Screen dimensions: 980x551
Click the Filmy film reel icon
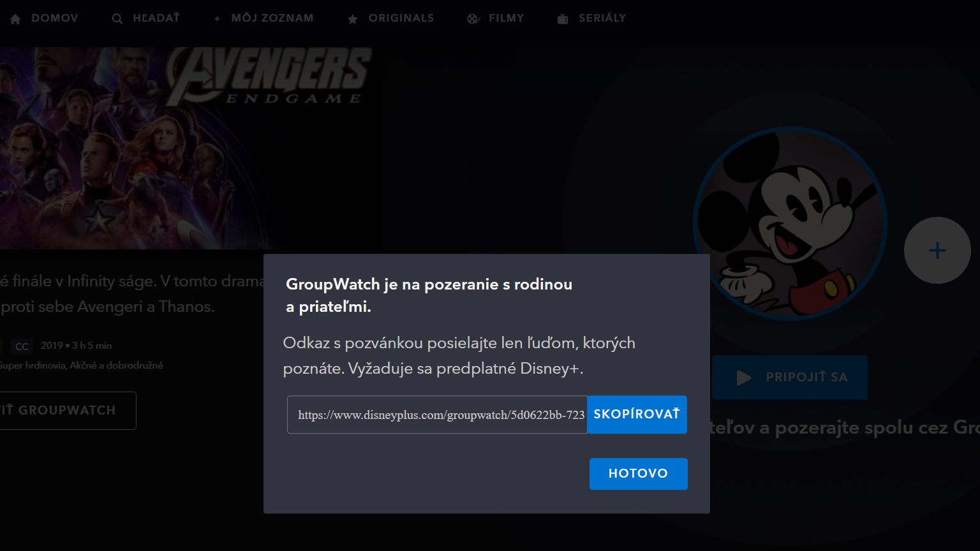point(473,19)
